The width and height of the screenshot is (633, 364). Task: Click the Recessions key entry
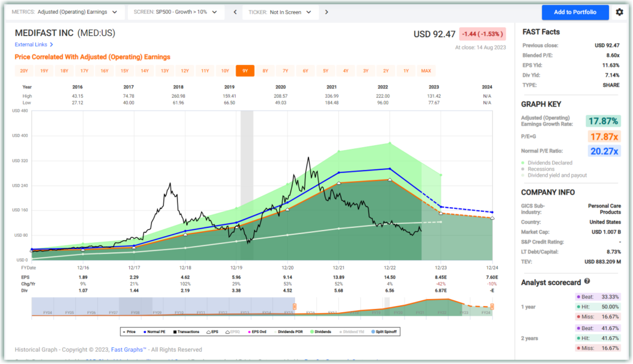point(538,169)
